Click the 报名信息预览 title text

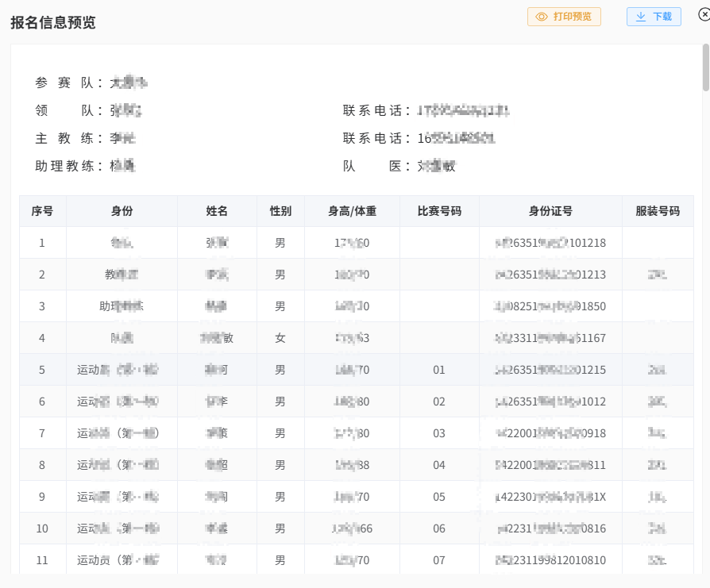[x=53, y=22]
